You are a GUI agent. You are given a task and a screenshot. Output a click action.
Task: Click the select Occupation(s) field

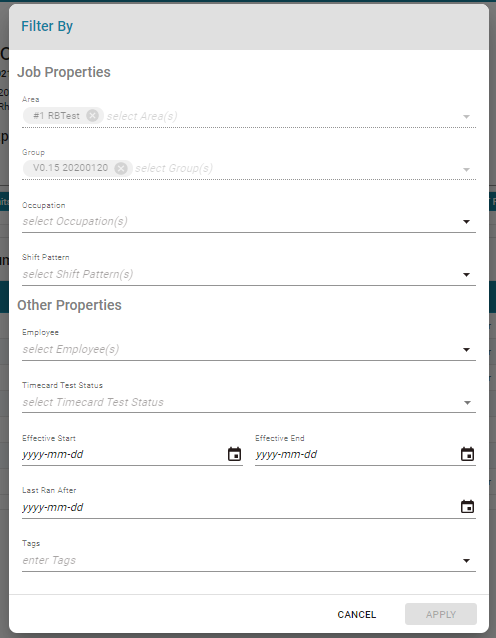click(240, 221)
